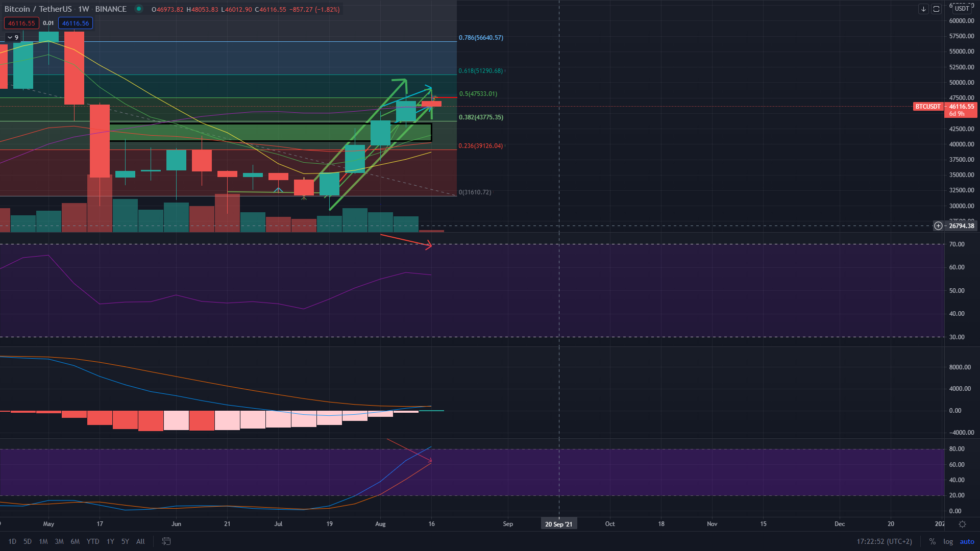The height and width of the screenshot is (551, 980).
Task: Toggle log scale mode
Action: point(948,541)
